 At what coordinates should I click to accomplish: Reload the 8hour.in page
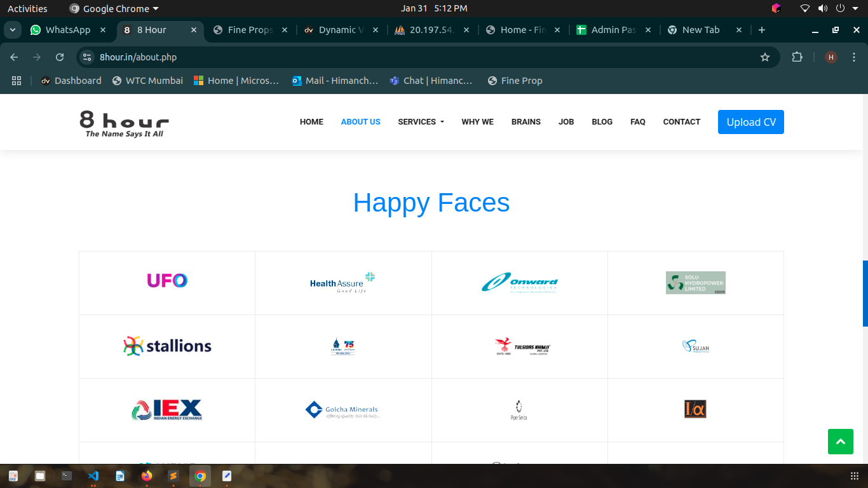pyautogui.click(x=60, y=57)
